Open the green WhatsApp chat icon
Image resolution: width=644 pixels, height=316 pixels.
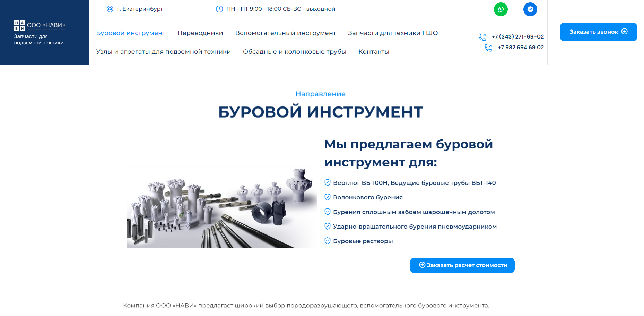pyautogui.click(x=501, y=9)
